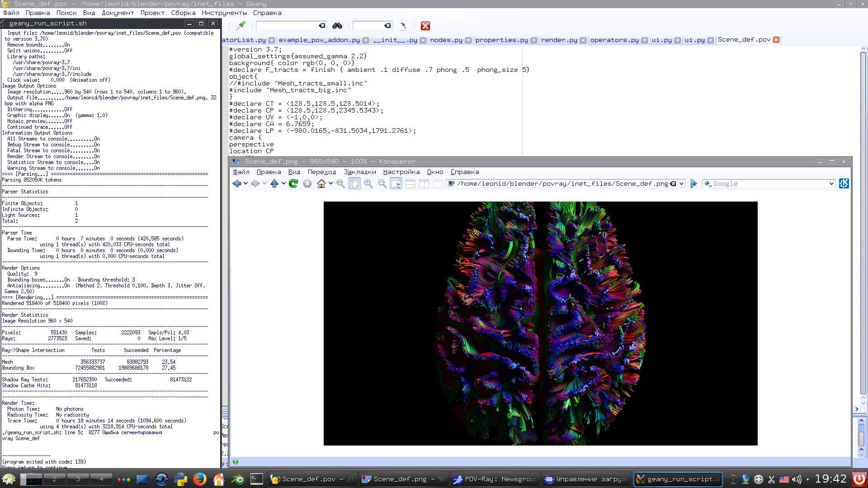Click the Reload icon in Konqueror toolbar
Viewport: 868px width, 488px height.
293,183
